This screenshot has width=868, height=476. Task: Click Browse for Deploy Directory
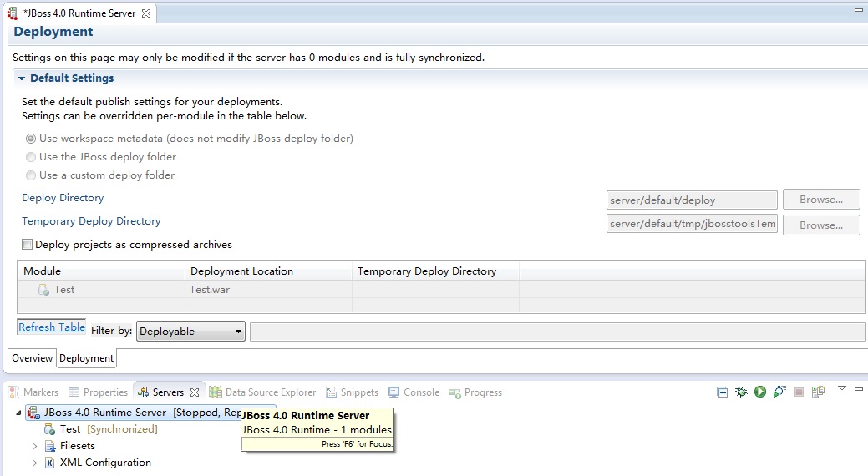[x=821, y=200]
